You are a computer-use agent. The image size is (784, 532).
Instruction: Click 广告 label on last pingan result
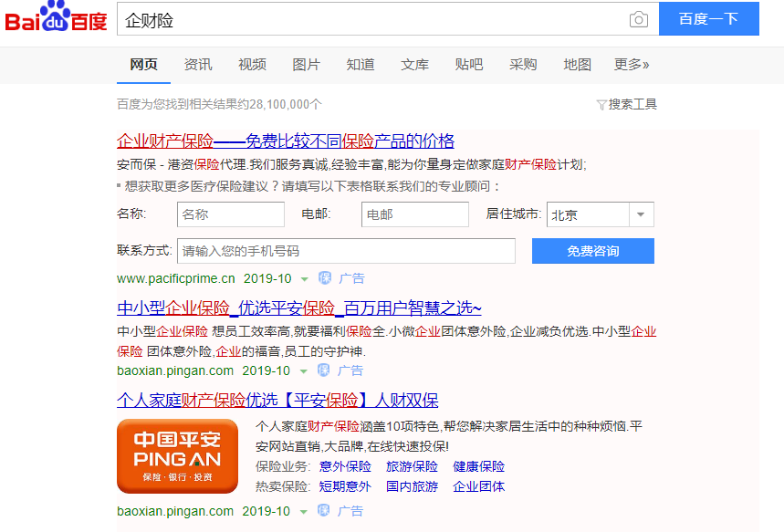coord(350,511)
